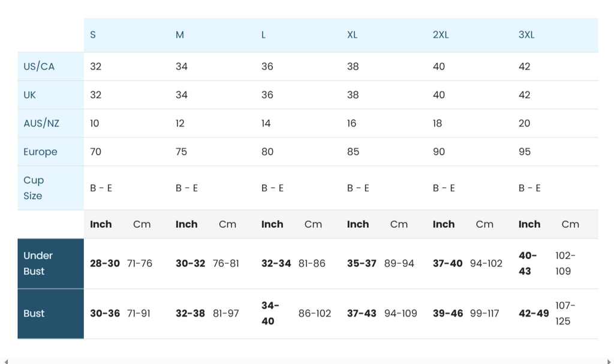
Task: Click the 2XL column header
Action: tap(441, 35)
